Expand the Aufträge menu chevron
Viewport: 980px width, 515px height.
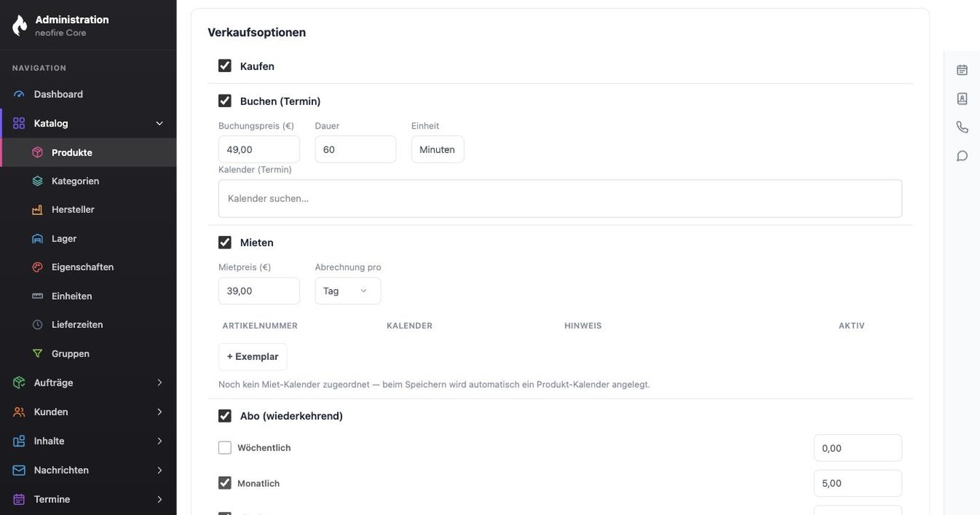tap(159, 383)
